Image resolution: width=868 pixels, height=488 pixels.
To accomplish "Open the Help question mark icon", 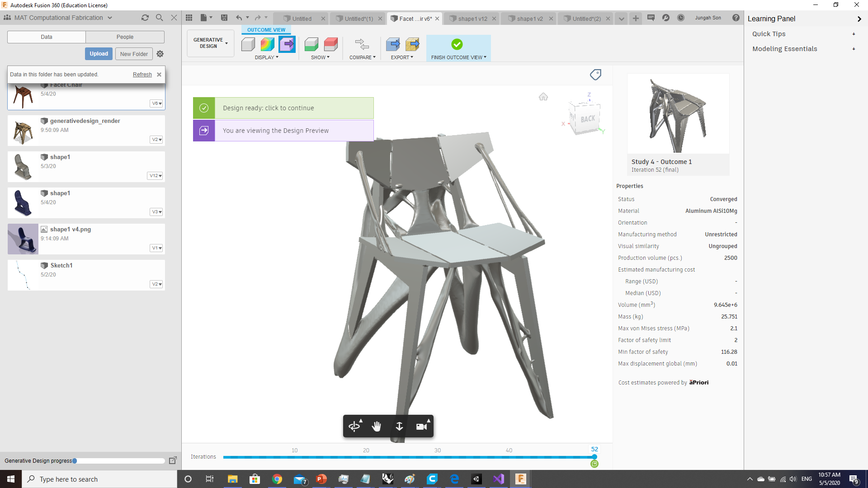I will (x=736, y=18).
